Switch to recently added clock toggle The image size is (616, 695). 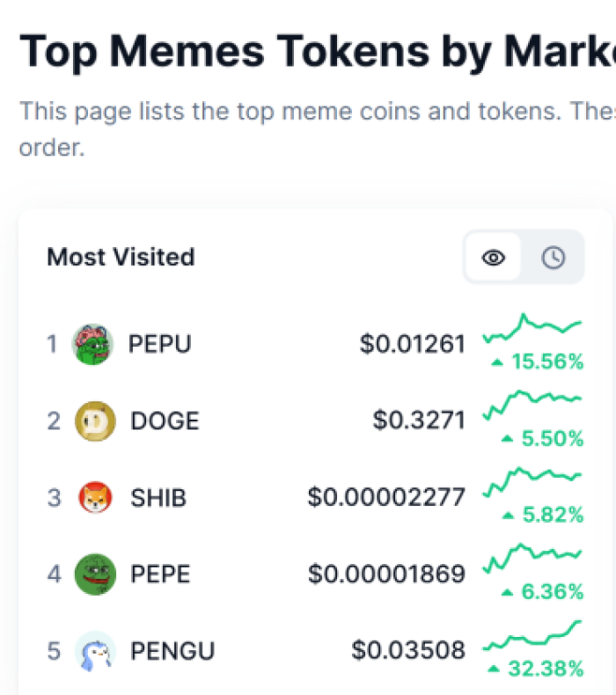pos(553,258)
